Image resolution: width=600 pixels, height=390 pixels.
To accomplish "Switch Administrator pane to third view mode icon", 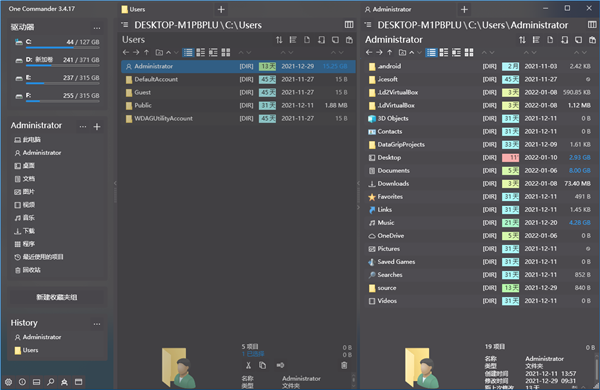I will [457, 52].
